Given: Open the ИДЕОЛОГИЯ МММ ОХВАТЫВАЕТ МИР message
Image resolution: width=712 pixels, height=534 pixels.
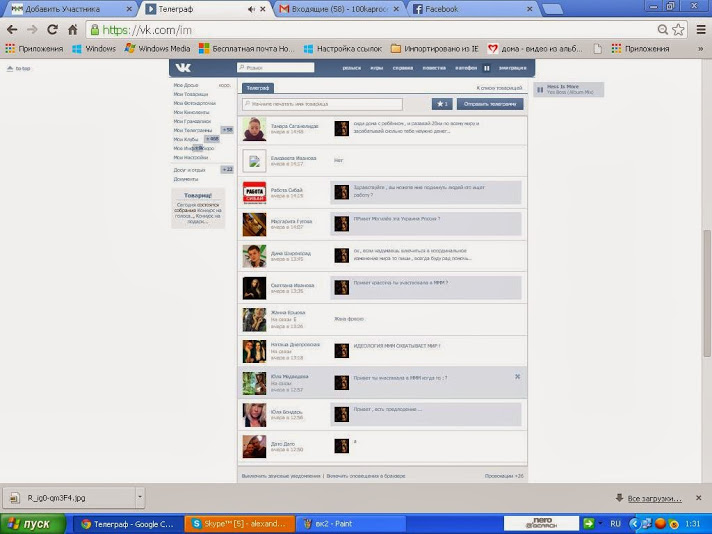Looking at the screenshot, I should coord(396,346).
